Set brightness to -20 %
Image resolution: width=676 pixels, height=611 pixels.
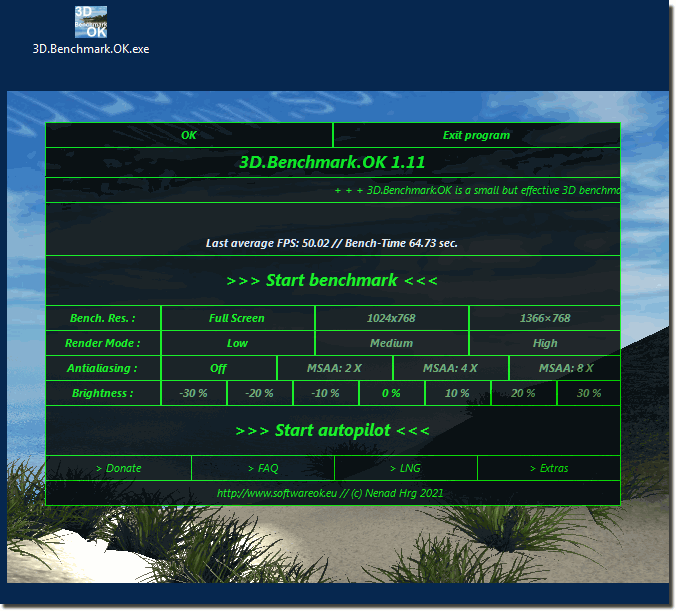tap(260, 393)
